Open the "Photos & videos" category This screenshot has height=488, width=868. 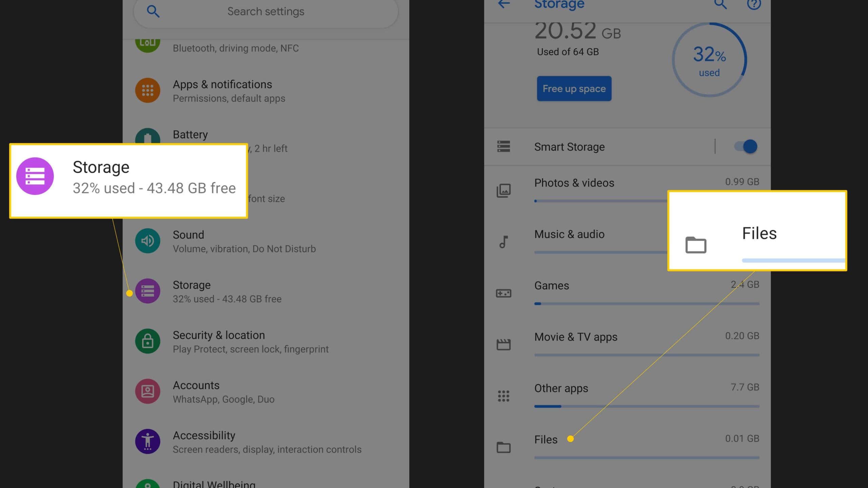(574, 183)
